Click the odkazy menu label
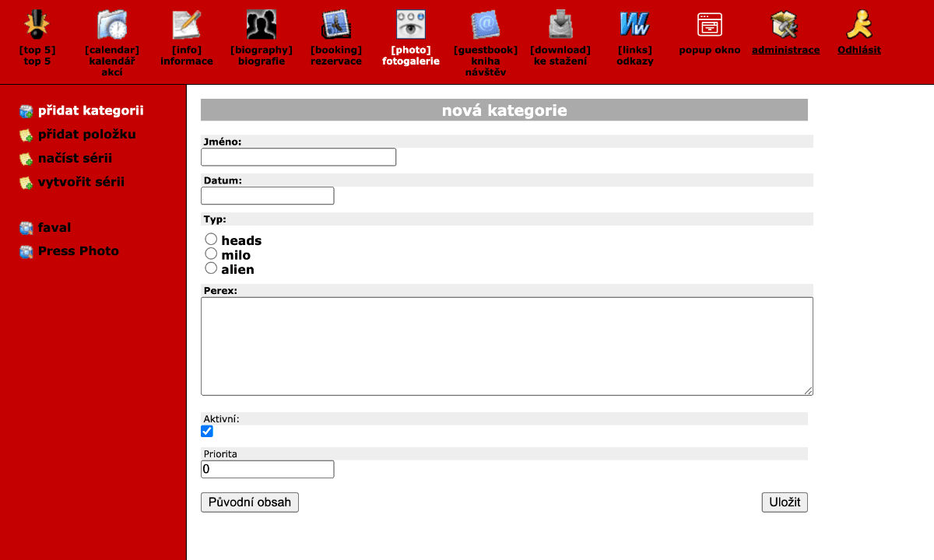The width and height of the screenshot is (934, 560). tap(635, 61)
